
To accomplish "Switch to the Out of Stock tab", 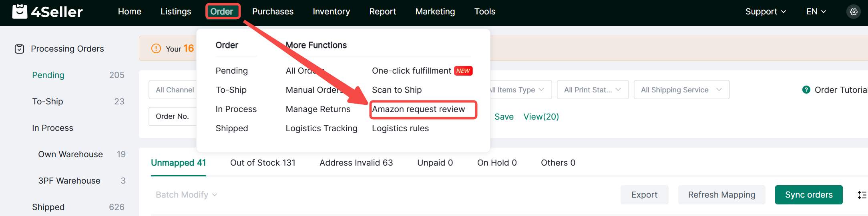I will click(263, 163).
